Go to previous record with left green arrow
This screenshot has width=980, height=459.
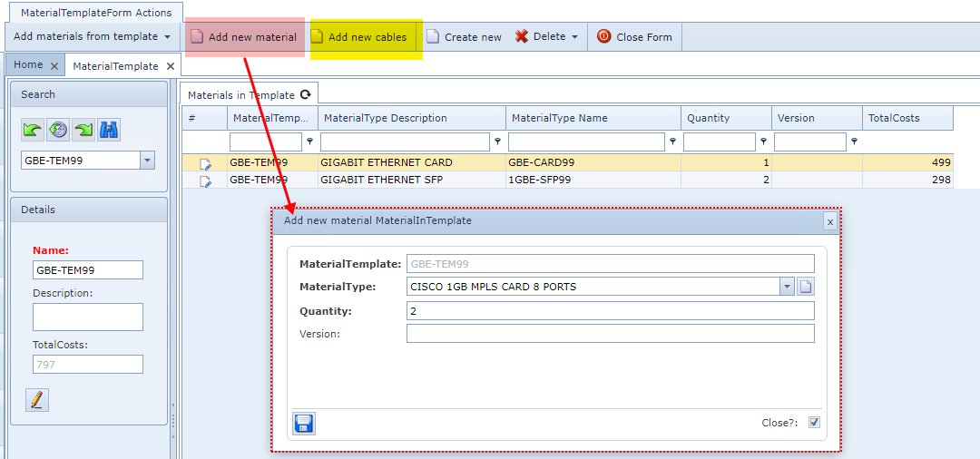click(33, 130)
